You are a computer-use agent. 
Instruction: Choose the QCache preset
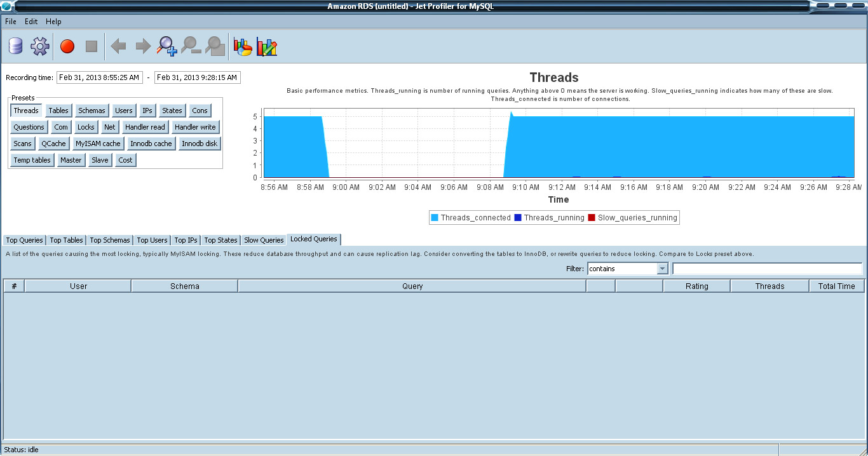(x=53, y=144)
